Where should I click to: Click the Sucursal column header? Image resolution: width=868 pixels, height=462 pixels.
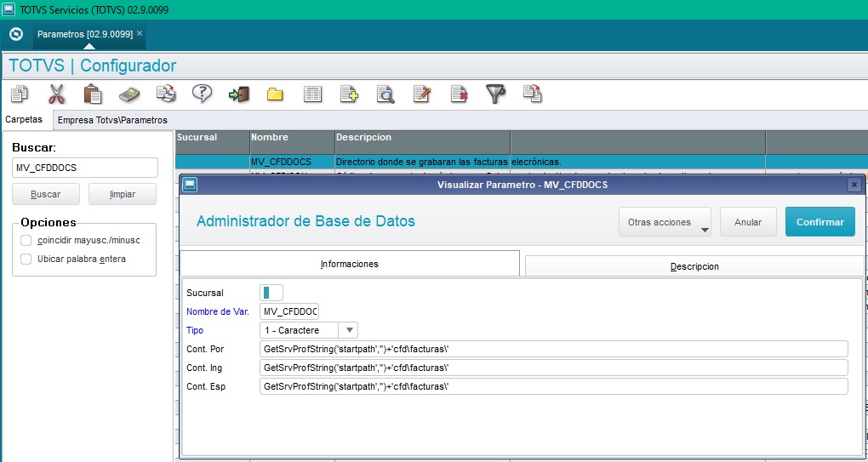213,142
